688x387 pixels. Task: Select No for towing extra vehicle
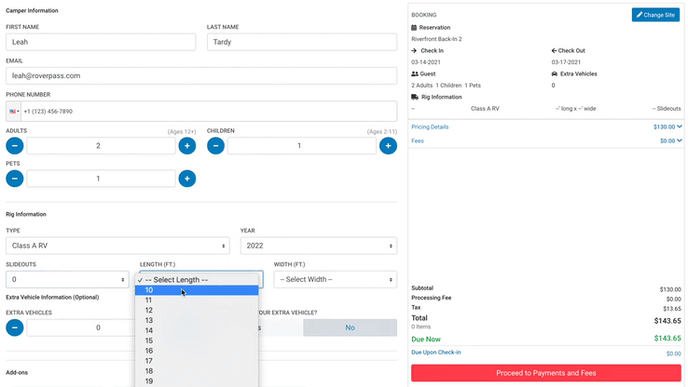click(x=350, y=328)
